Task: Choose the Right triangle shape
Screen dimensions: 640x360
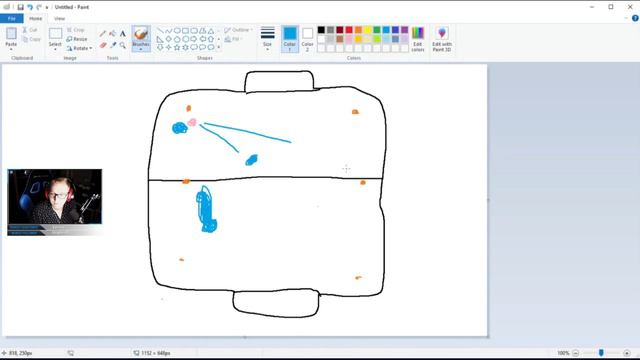Action: 160,39
